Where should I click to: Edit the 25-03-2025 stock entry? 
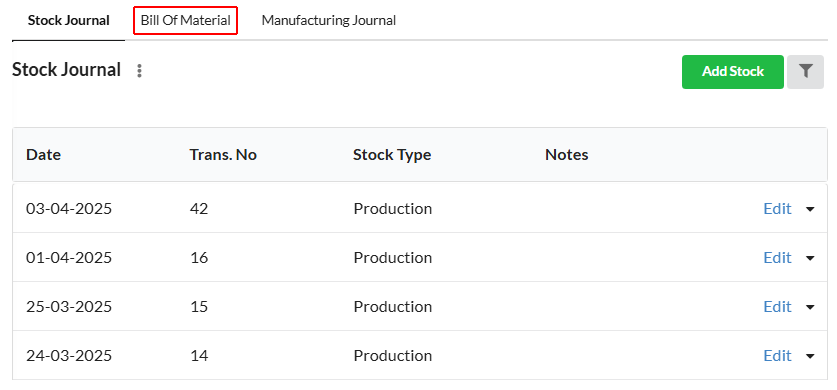pos(777,307)
